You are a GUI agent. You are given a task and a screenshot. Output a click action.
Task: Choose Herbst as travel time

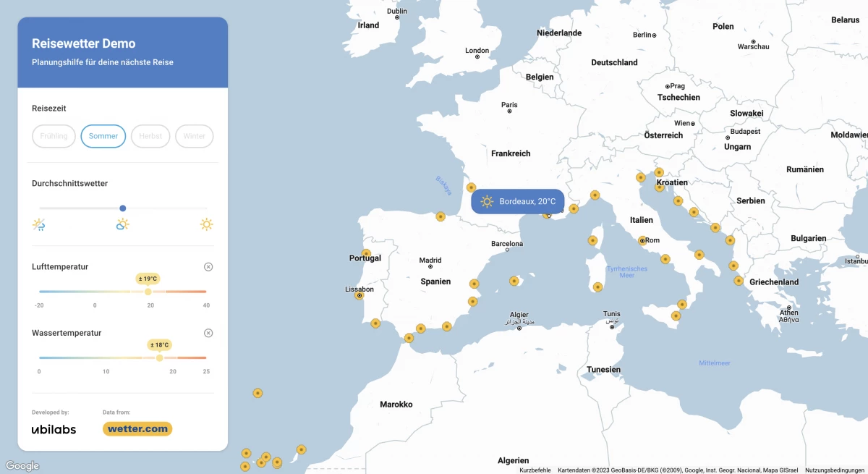pyautogui.click(x=150, y=136)
